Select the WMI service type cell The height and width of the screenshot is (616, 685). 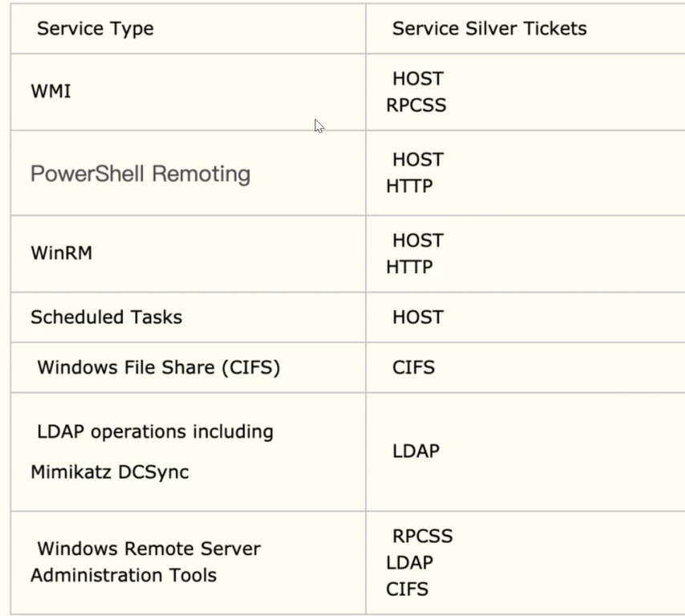click(51, 91)
